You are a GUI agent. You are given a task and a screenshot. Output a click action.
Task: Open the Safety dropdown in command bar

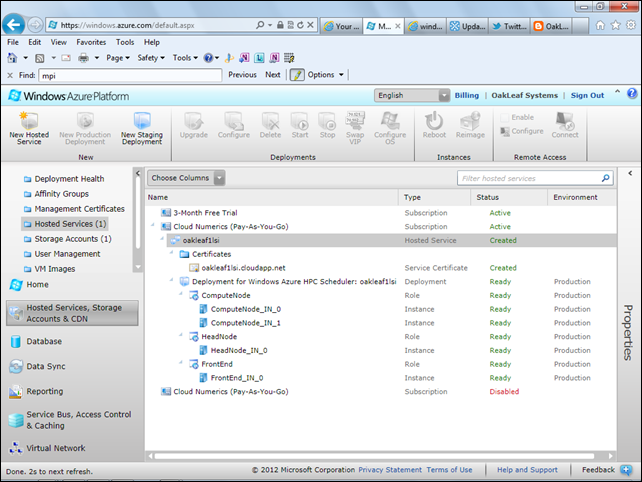click(151, 58)
